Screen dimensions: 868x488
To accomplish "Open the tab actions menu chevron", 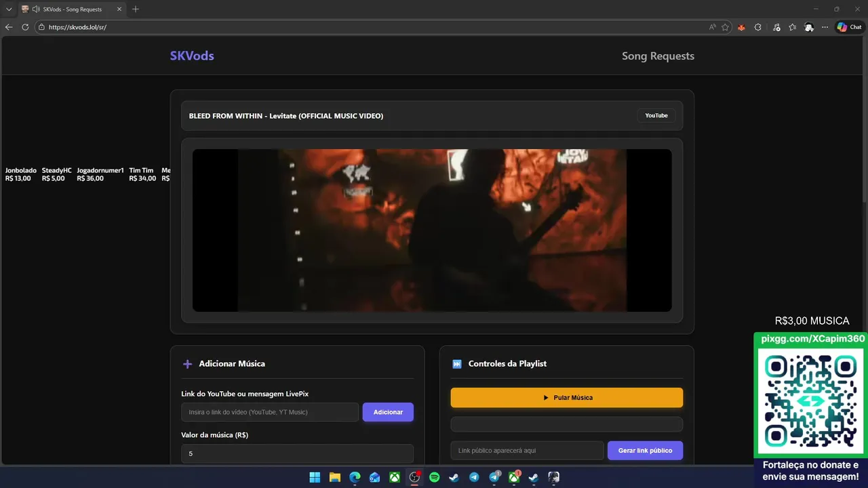I will coord(9,9).
